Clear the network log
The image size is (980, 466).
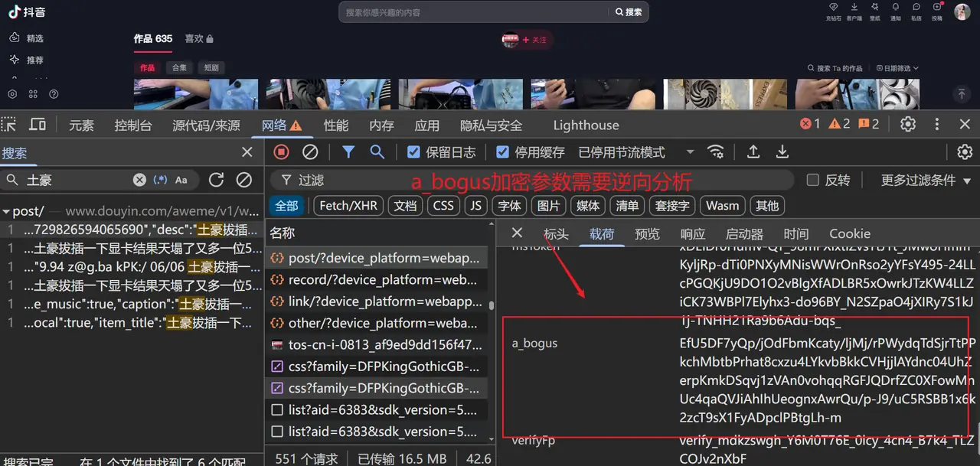(x=310, y=152)
